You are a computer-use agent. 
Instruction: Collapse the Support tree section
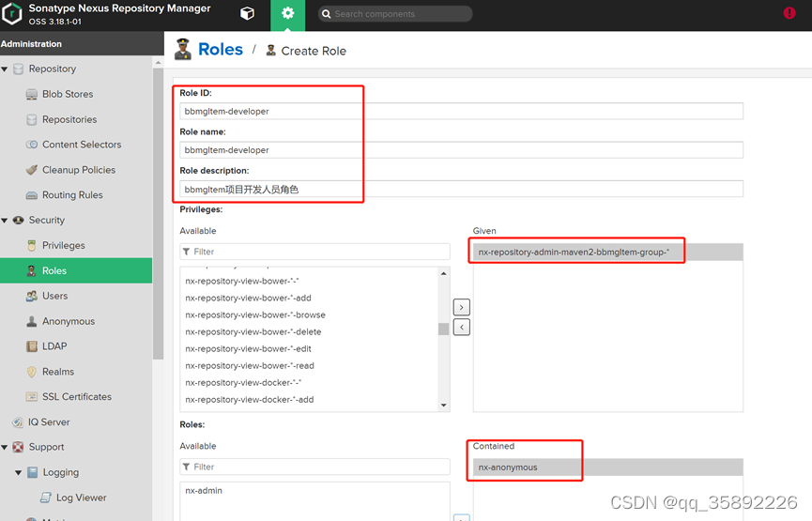click(5, 447)
